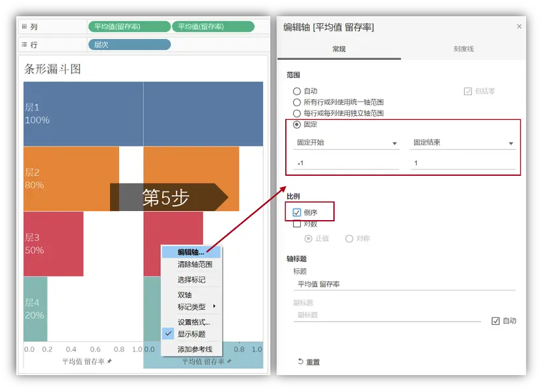Open the 固定结束 dropdown
This screenshot has height=392, width=543.
pos(463,143)
